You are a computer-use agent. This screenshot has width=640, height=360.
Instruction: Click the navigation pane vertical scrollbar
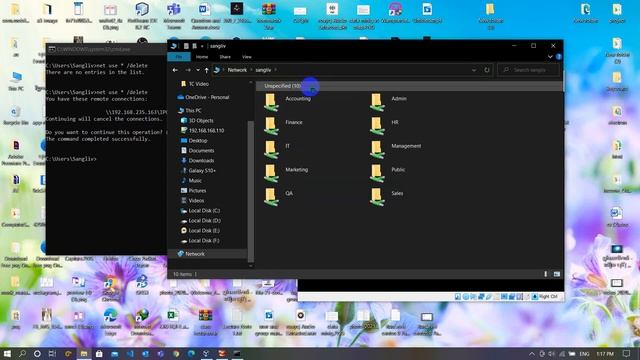(x=251, y=192)
